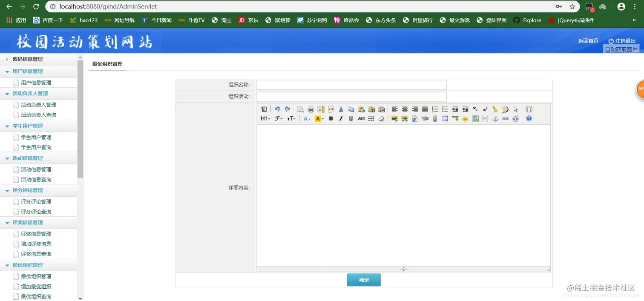Viewport: 644px width, 301px height.
Task: Click the Print icon in the editor
Action: 310,109
